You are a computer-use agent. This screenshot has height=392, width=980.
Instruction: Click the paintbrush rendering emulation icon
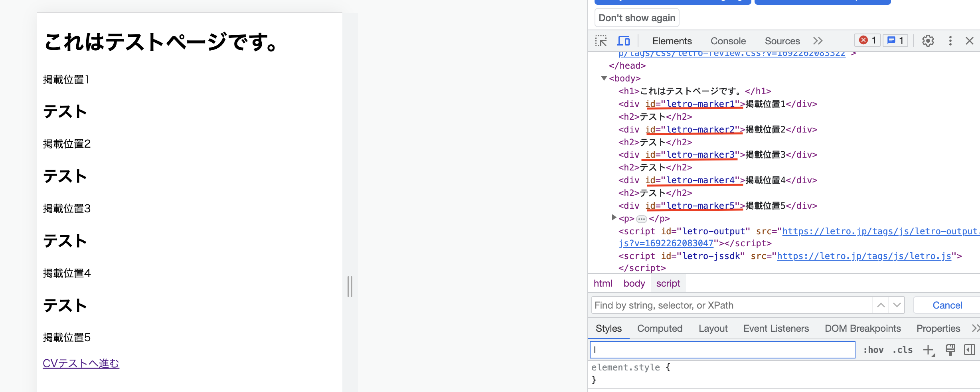950,350
